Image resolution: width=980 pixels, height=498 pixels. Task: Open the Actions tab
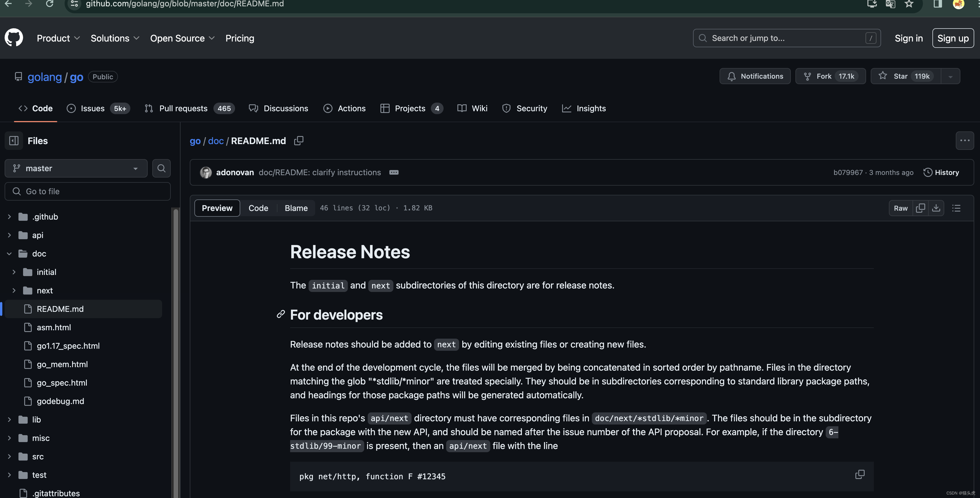pyautogui.click(x=344, y=108)
